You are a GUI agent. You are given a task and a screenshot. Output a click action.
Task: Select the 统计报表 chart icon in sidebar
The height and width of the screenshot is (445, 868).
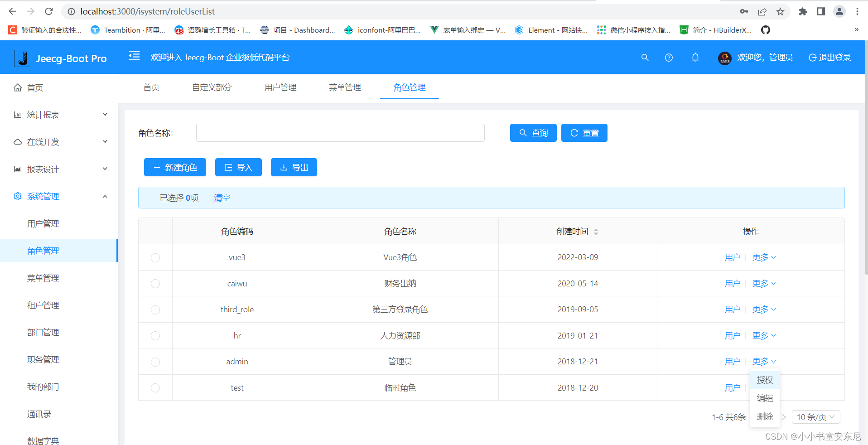click(x=17, y=114)
